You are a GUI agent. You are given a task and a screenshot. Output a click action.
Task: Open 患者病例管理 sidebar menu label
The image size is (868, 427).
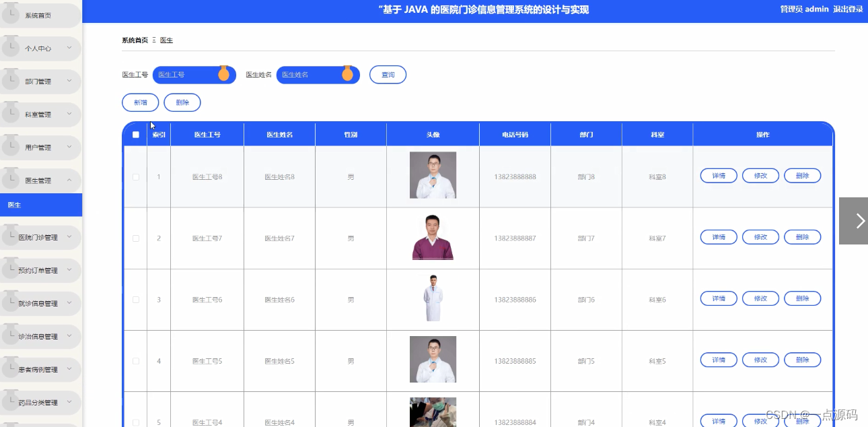38,370
